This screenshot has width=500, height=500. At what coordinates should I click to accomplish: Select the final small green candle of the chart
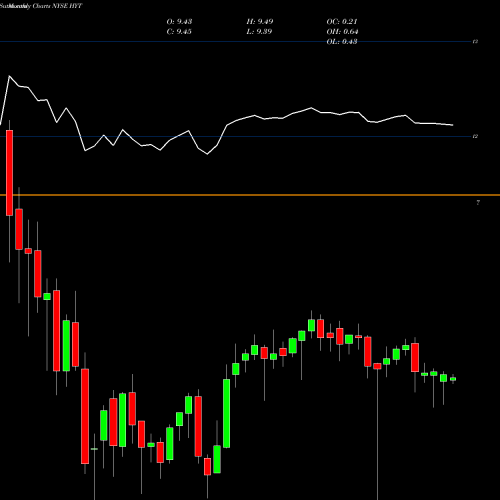tap(453, 379)
